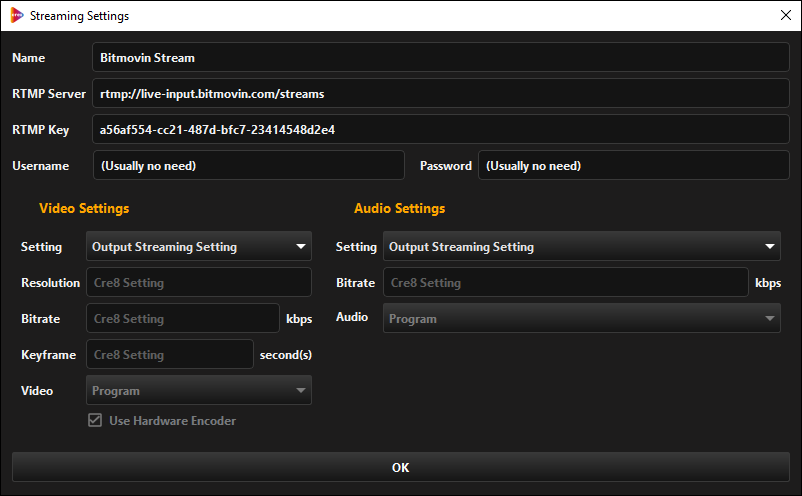Confirm settings with OK button
This screenshot has height=496, width=802.
[x=400, y=467]
